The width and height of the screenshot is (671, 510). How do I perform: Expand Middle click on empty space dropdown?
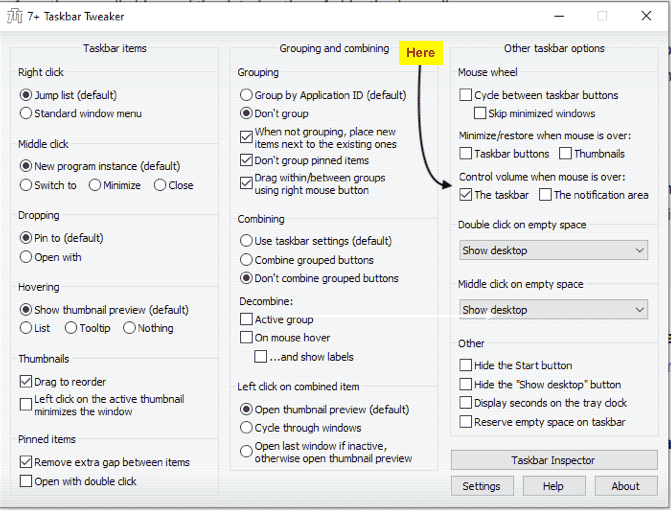tap(554, 310)
